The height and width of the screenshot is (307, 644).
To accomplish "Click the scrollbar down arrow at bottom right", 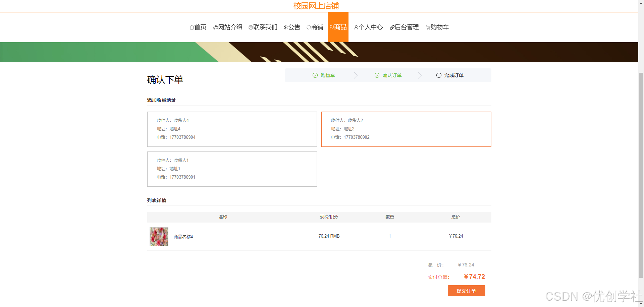I will pyautogui.click(x=641, y=304).
